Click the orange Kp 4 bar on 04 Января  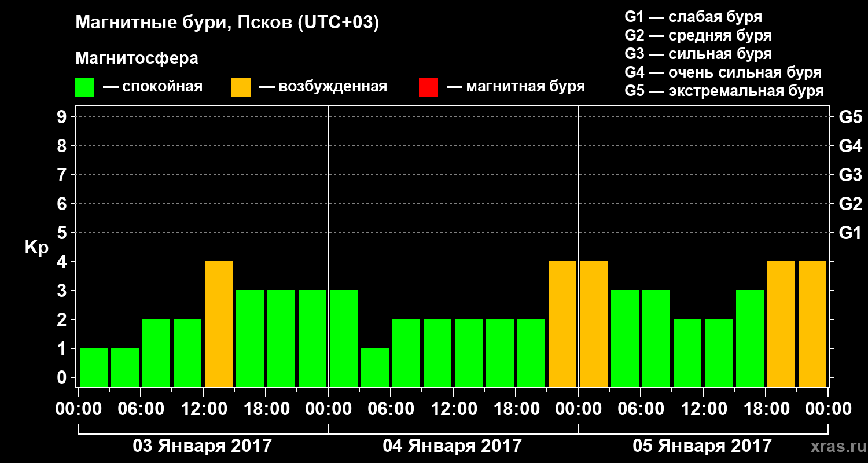[x=562, y=324]
